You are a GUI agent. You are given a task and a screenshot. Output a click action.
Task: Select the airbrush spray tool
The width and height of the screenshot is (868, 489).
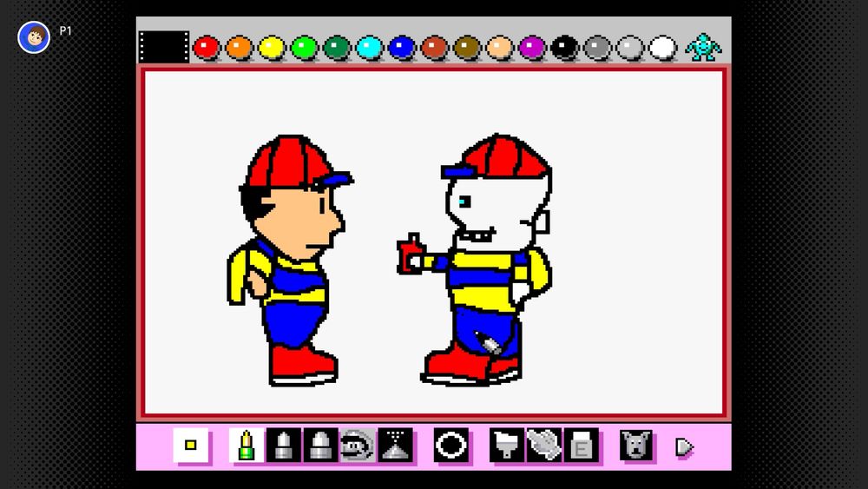tap(395, 445)
